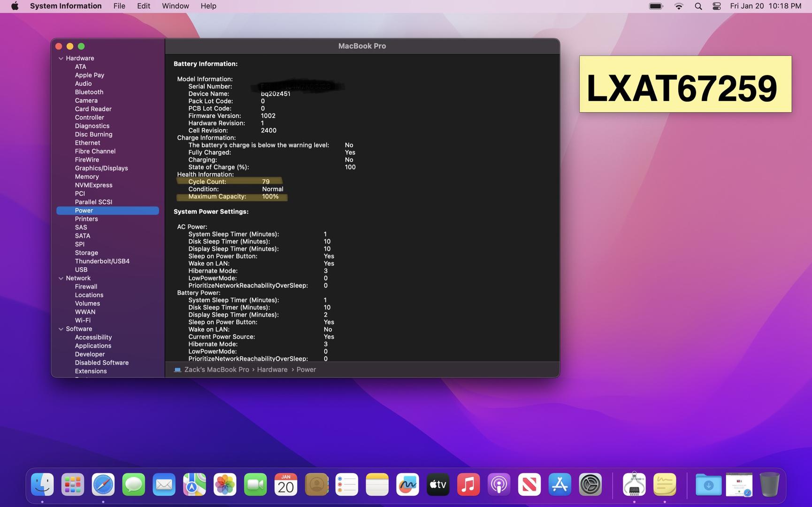This screenshot has height=507, width=812.
Task: Click date and time in menu bar
Action: pos(766,6)
